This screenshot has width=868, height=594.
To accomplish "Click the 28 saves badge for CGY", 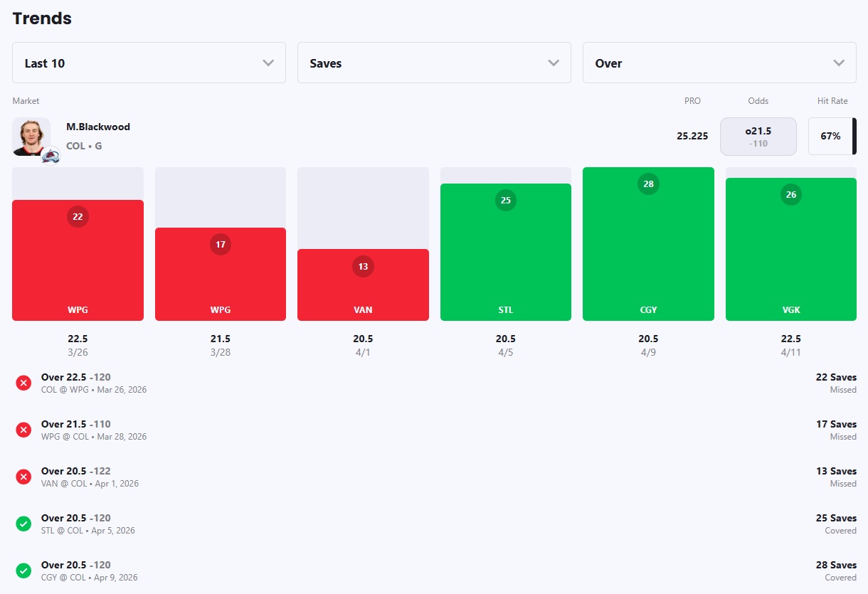I will 648,184.
